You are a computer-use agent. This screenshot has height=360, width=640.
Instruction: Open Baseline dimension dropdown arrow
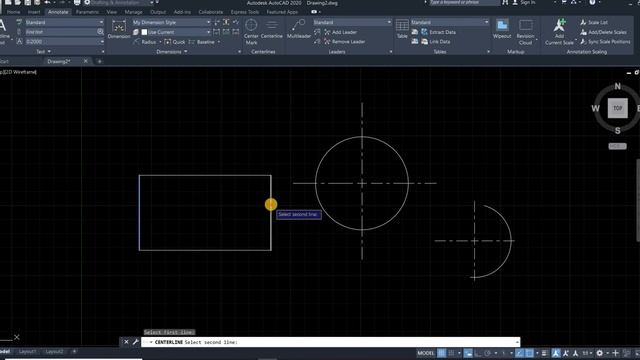click(219, 42)
